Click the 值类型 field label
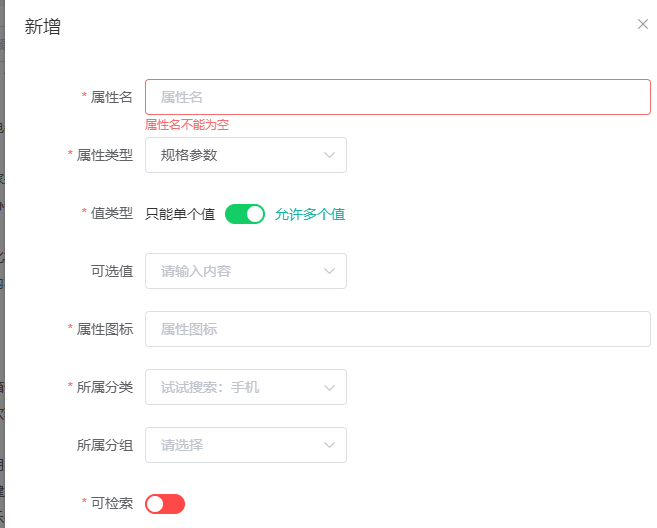657x528 pixels. [112, 213]
